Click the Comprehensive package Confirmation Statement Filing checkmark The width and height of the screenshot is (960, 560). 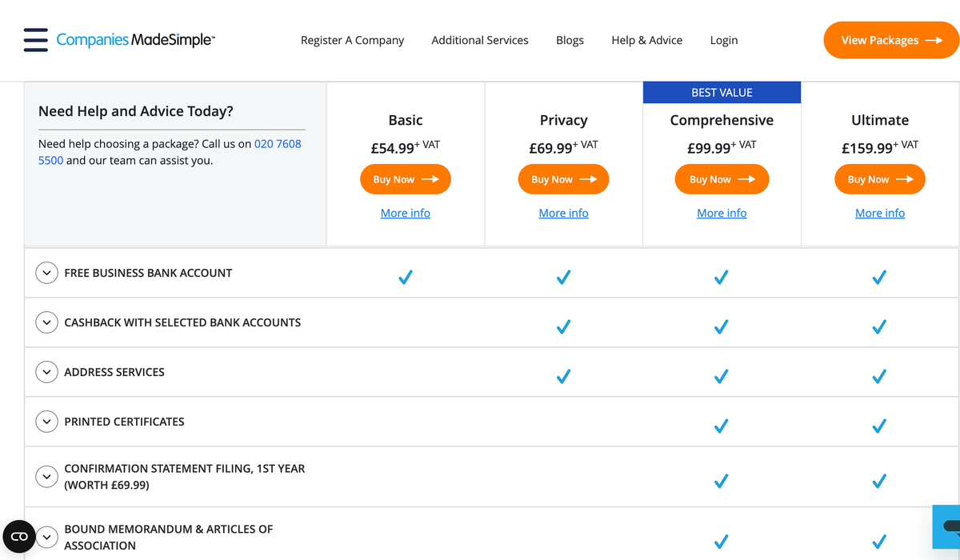[721, 481]
